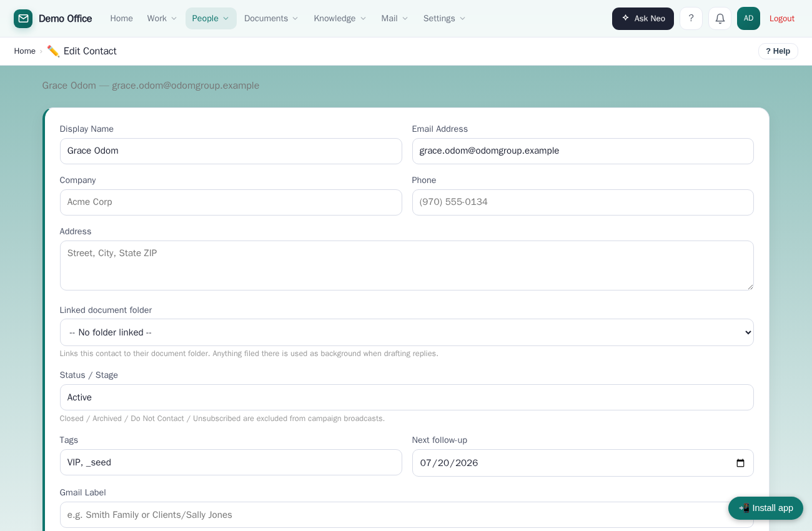Viewport: 812px width, 531px height.
Task: Open the calendar picker for Next follow-up
Action: 740,463
